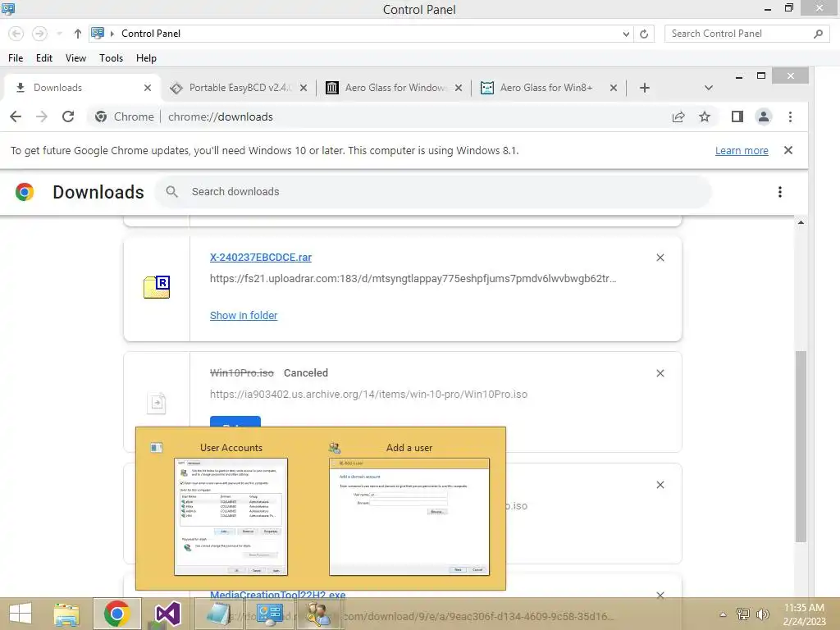Open the File menu in Control Panel
The height and width of the screenshot is (630, 840).
[16, 58]
